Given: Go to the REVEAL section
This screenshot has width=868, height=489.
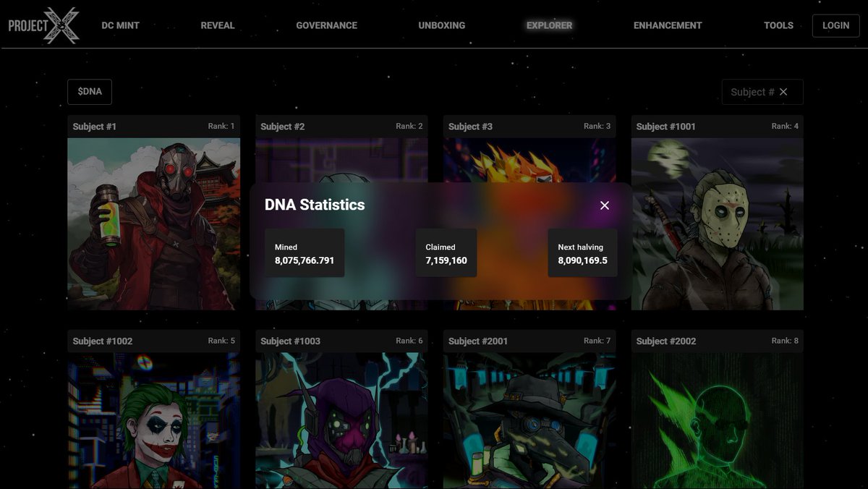Looking at the screenshot, I should 218,25.
